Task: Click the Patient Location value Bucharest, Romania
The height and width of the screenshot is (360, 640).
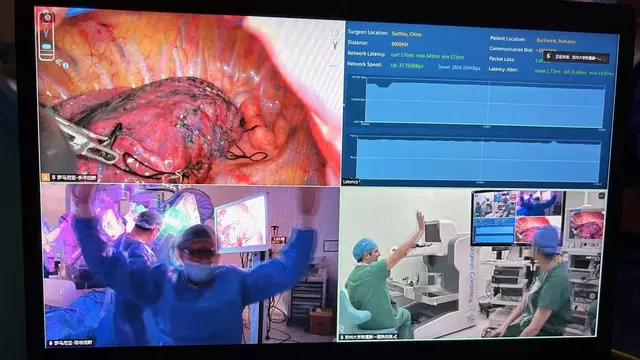Action: tap(556, 41)
